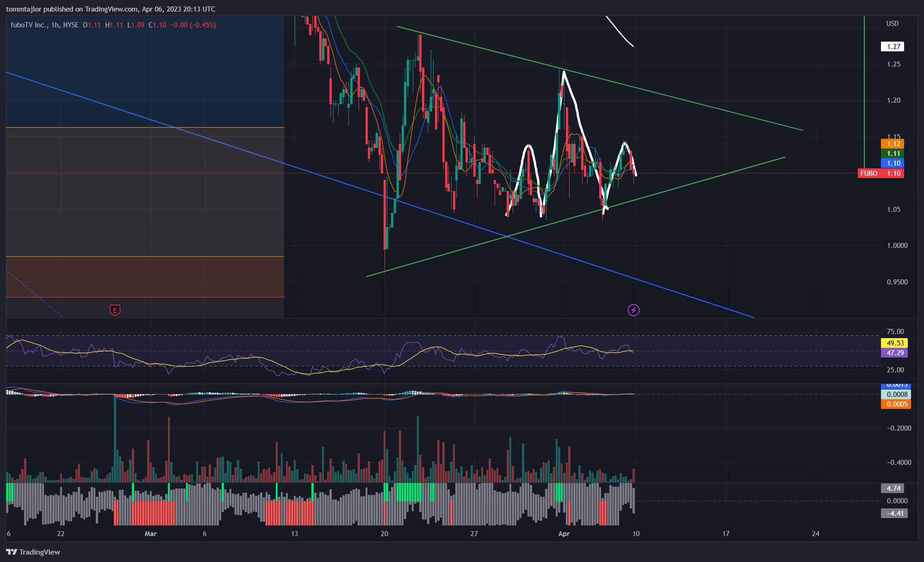The image size is (924, 562).
Task: Click the 1.25 price axis value
Action: [893, 64]
